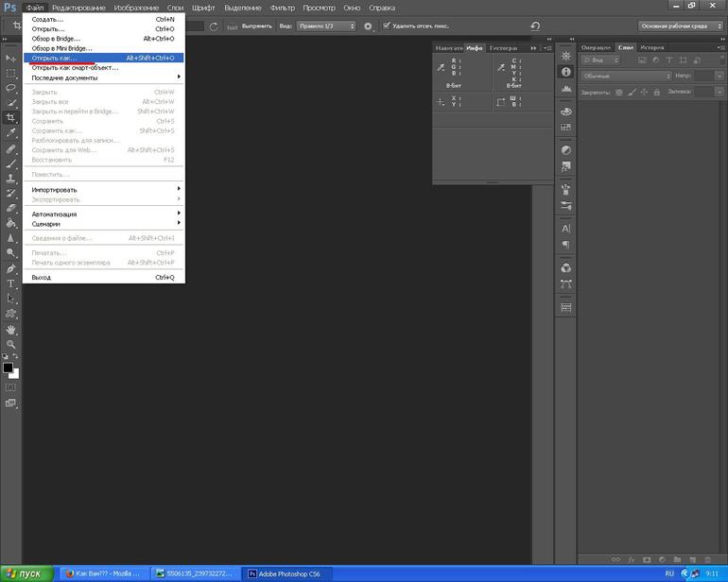This screenshot has width=728, height=582.
Task: Click the 'пуск' Start button
Action: 26,573
